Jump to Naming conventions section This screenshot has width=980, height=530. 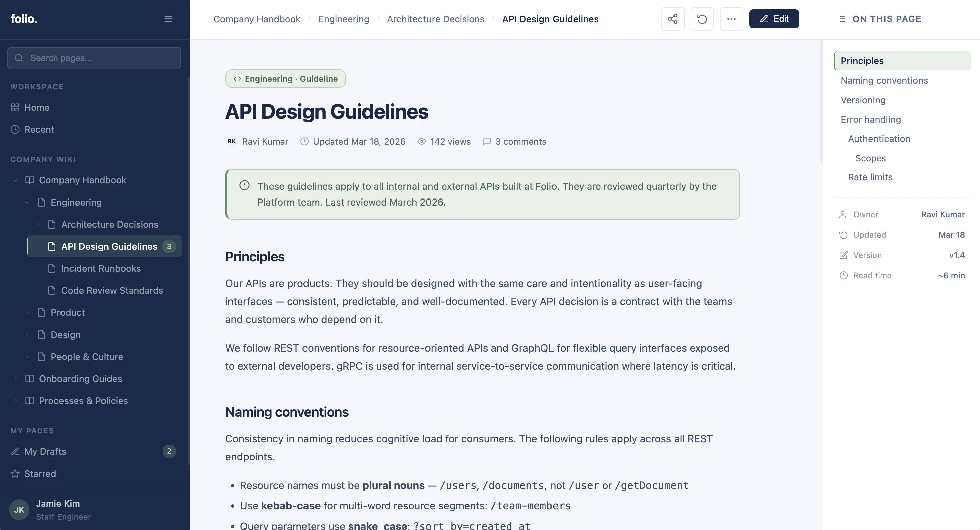pos(884,80)
